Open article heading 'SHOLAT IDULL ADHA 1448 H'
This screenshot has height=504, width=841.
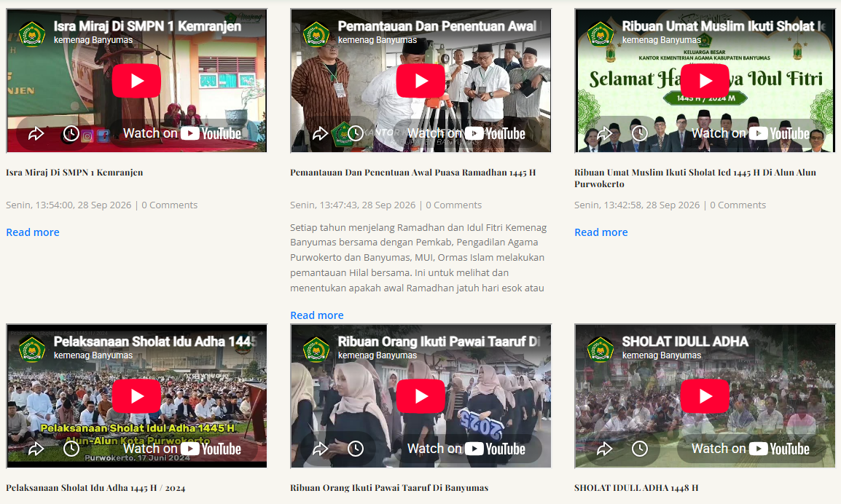tap(636, 487)
